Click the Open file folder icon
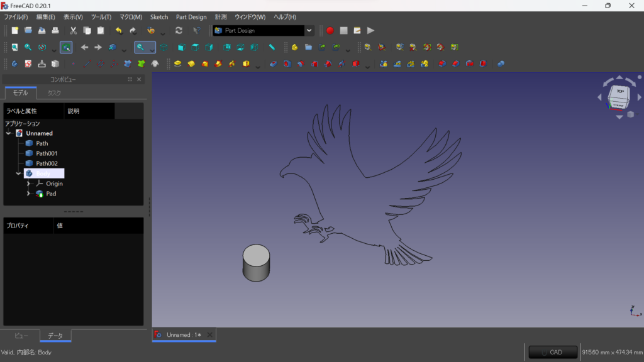This screenshot has height=362, width=644. [x=28, y=31]
